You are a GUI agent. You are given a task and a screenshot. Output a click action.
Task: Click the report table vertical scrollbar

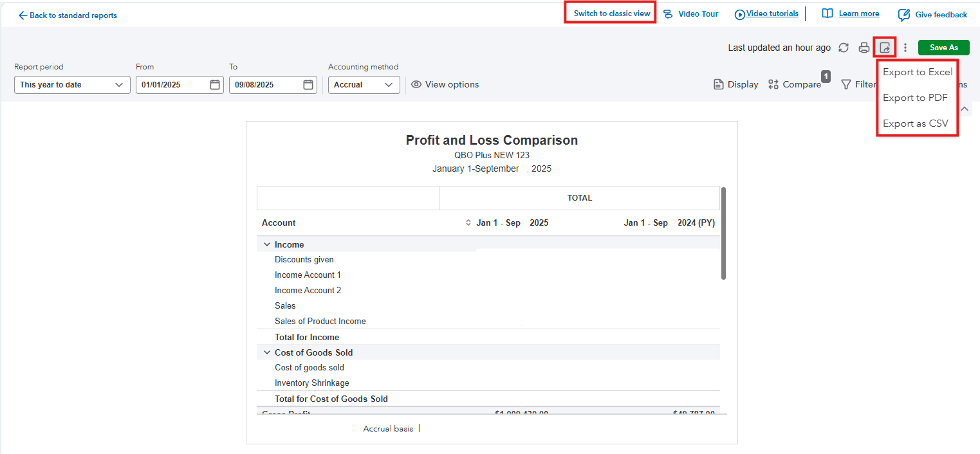723,233
